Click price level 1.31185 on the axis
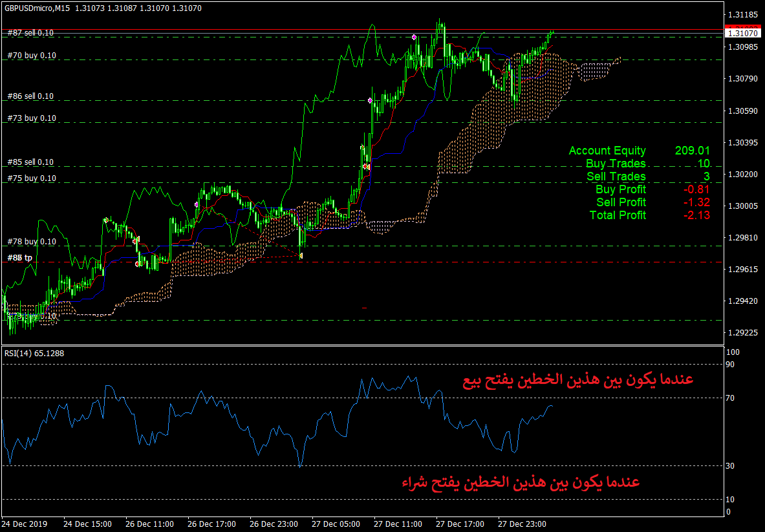 [742, 15]
